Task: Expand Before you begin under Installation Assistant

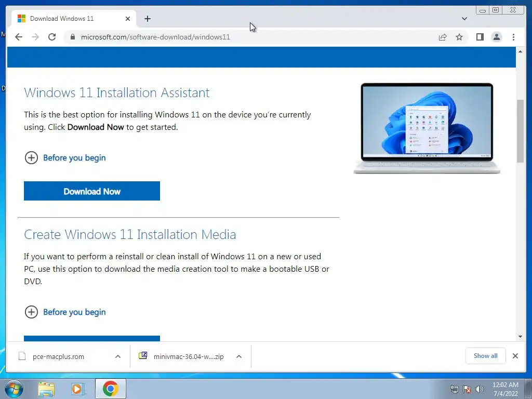Action: pos(74,158)
